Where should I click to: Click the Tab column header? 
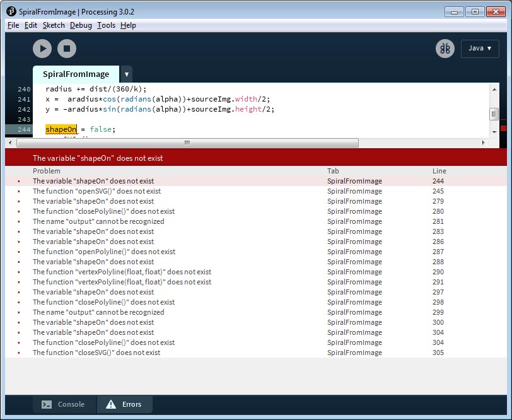333,171
